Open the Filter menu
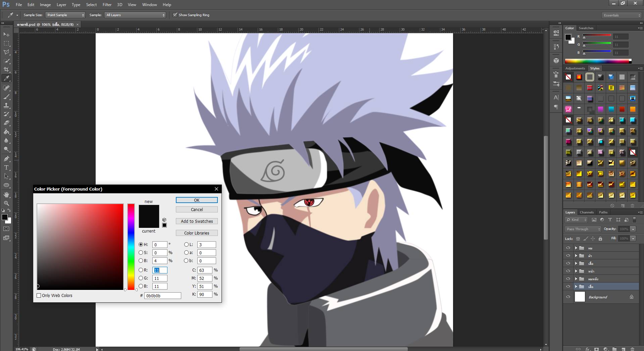644x351 pixels. 107,5
